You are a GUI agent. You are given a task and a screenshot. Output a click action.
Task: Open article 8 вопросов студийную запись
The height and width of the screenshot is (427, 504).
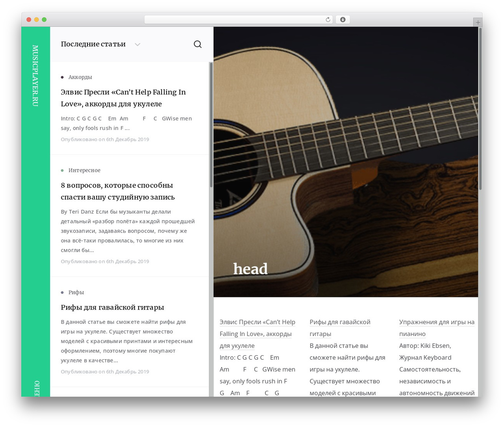[x=118, y=191]
